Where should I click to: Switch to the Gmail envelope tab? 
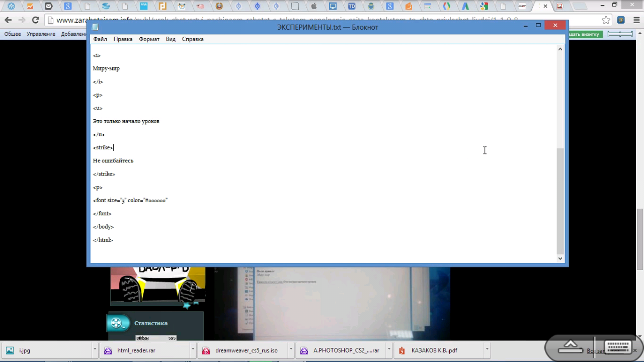pyautogui.click(x=49, y=7)
